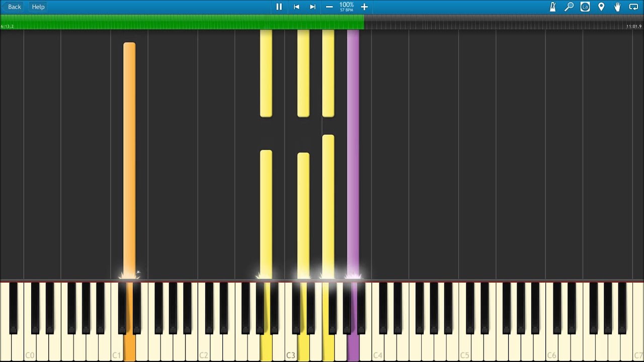
Task: Open the zoom magnifier tool
Action: point(569,7)
